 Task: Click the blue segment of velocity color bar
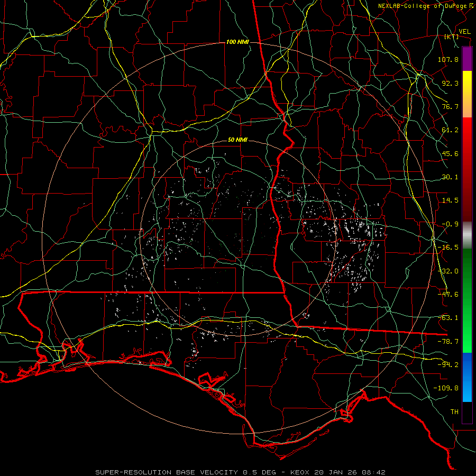pyautogui.click(x=467, y=377)
